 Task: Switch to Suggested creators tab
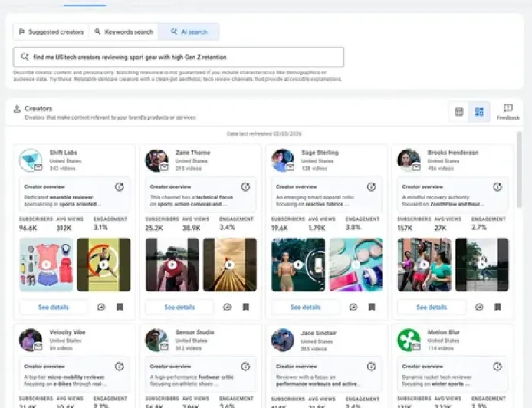[51, 32]
